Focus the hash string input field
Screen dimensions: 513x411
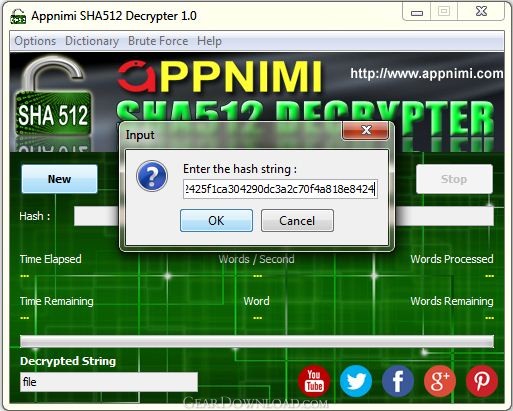(x=280, y=189)
